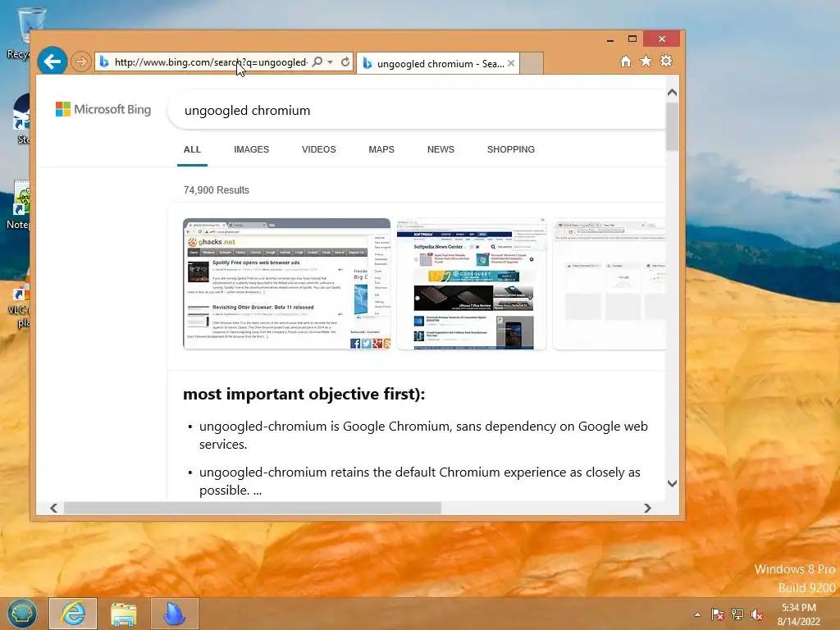This screenshot has width=840, height=630.
Task: Open the Start orb on the taskbar
Action: coord(22,614)
